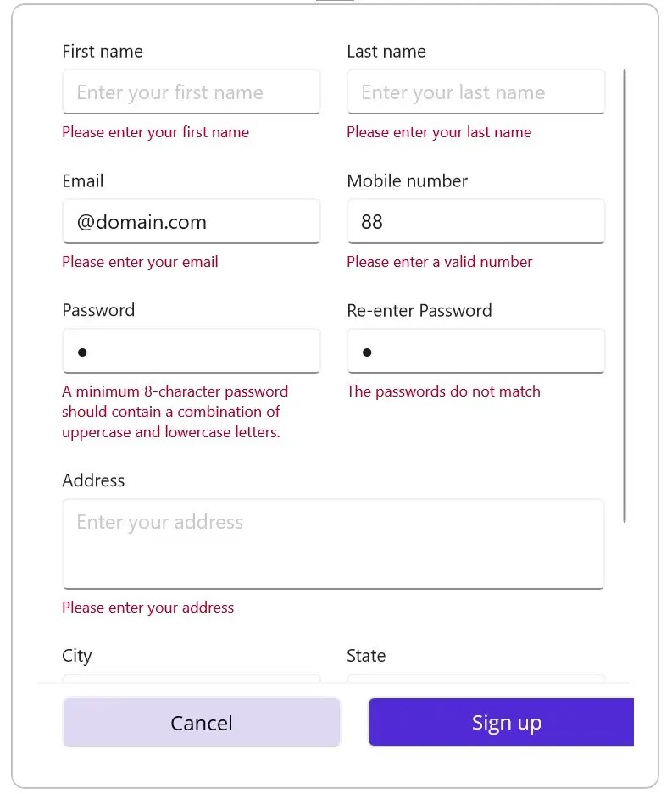Click the 'Please enter your last name' error

coord(439,132)
